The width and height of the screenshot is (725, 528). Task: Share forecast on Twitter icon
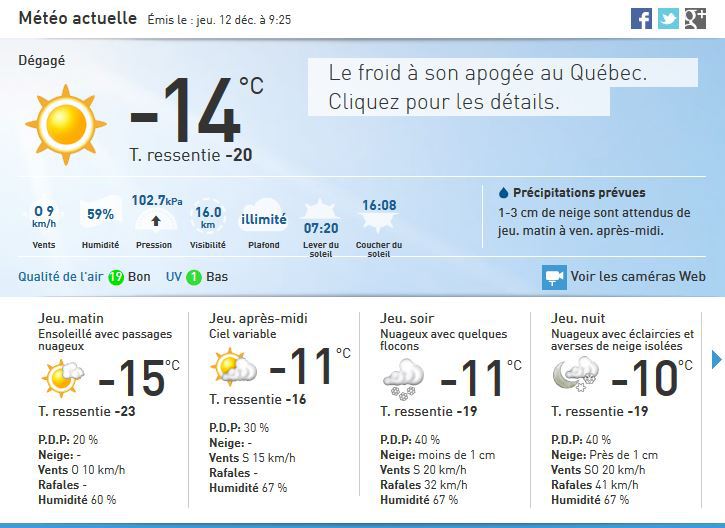click(x=668, y=19)
